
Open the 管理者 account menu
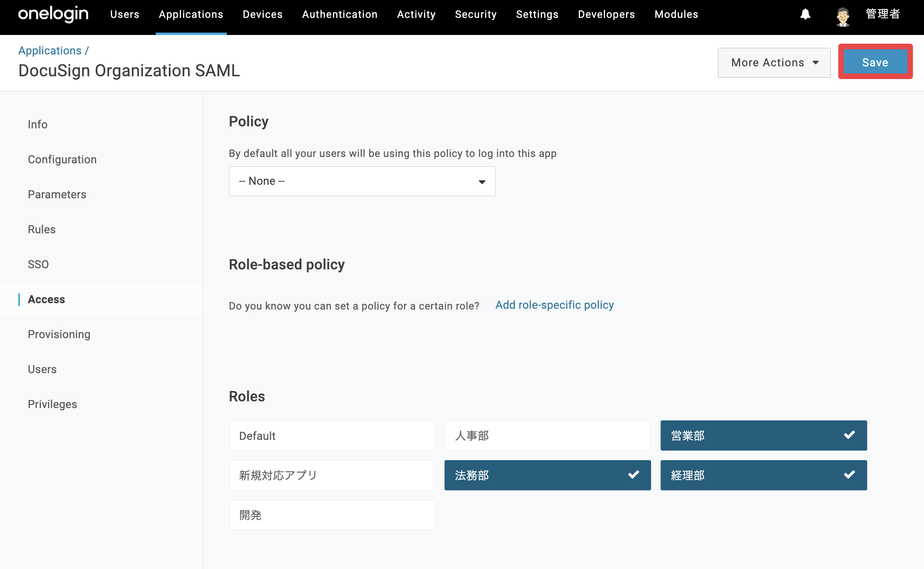(x=883, y=14)
